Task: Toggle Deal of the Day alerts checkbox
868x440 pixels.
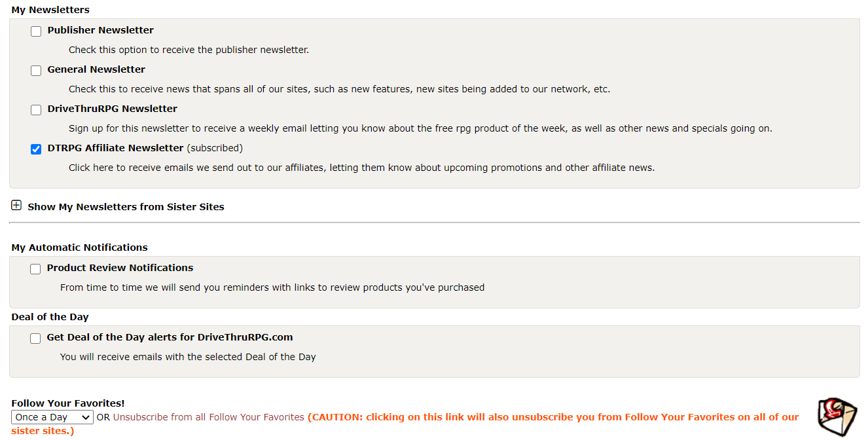Action: 35,339
